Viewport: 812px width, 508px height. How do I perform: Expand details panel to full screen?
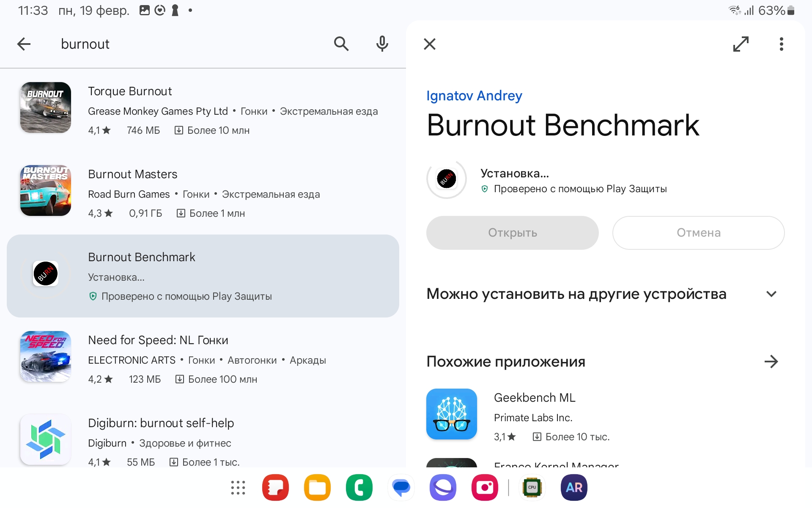[x=741, y=44]
